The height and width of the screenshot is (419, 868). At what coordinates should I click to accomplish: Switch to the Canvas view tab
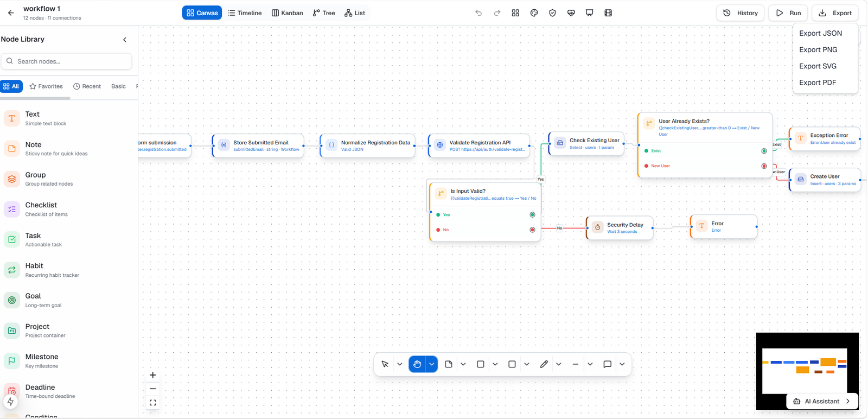[x=202, y=13]
